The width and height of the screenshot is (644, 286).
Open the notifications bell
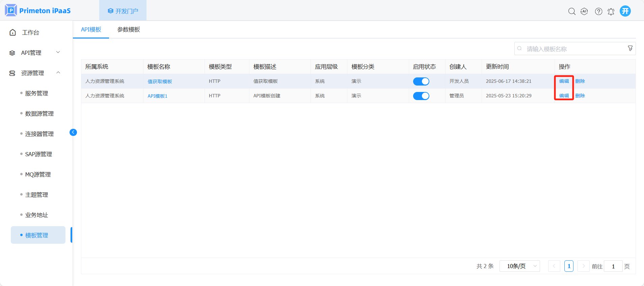[x=611, y=12]
